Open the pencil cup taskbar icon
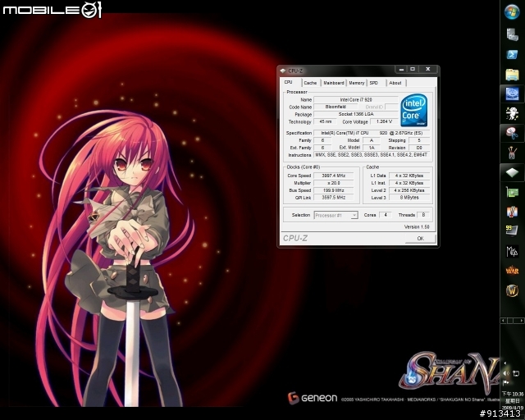The width and height of the screenshot is (525, 420). coord(512,153)
